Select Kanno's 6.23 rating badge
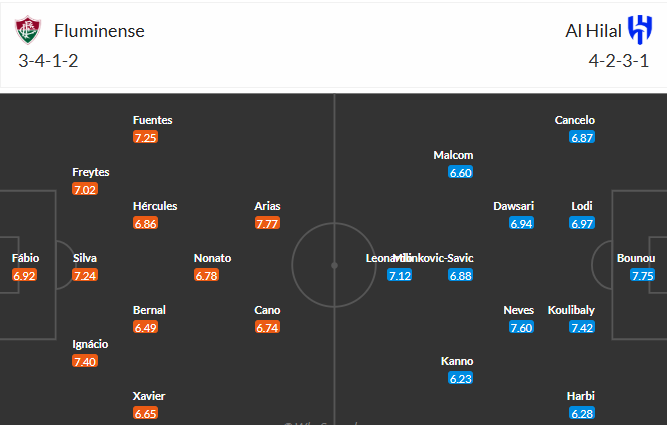Image resolution: width=667 pixels, height=425 pixels. pos(460,379)
